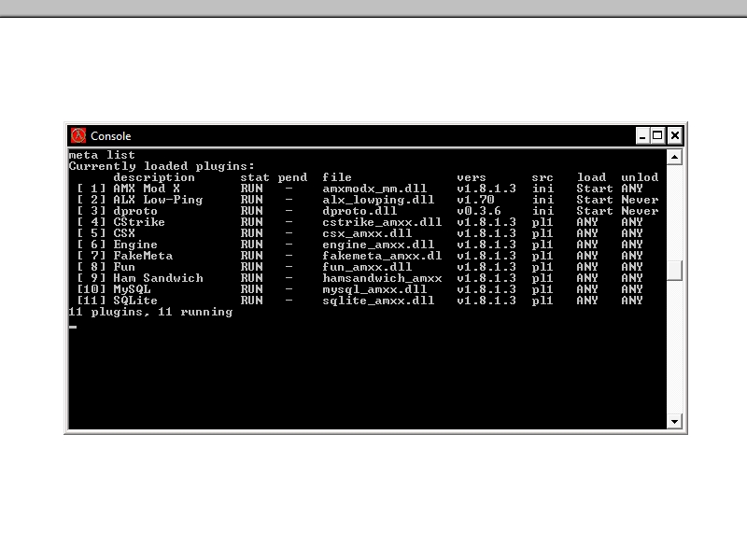Maximize the Console window
The width and height of the screenshot is (747, 560).
657,135
